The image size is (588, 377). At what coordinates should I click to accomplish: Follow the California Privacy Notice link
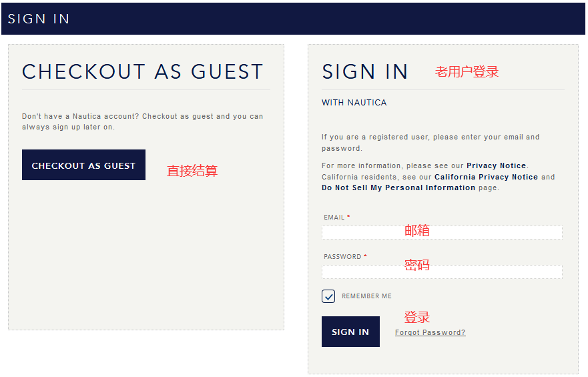[486, 177]
